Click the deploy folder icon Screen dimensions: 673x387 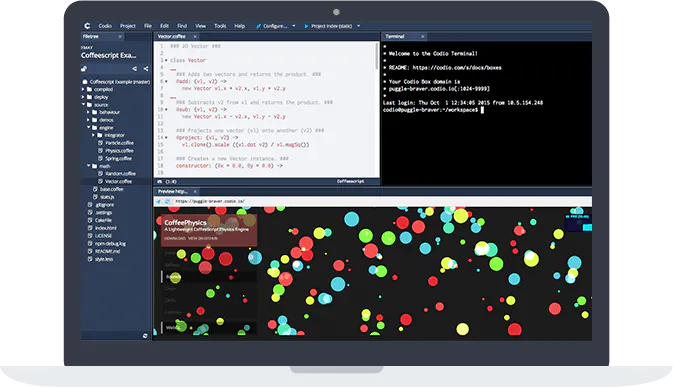coord(89,97)
